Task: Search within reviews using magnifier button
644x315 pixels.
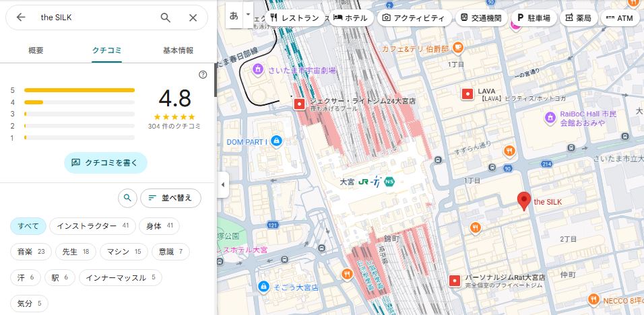Action: coord(127,198)
